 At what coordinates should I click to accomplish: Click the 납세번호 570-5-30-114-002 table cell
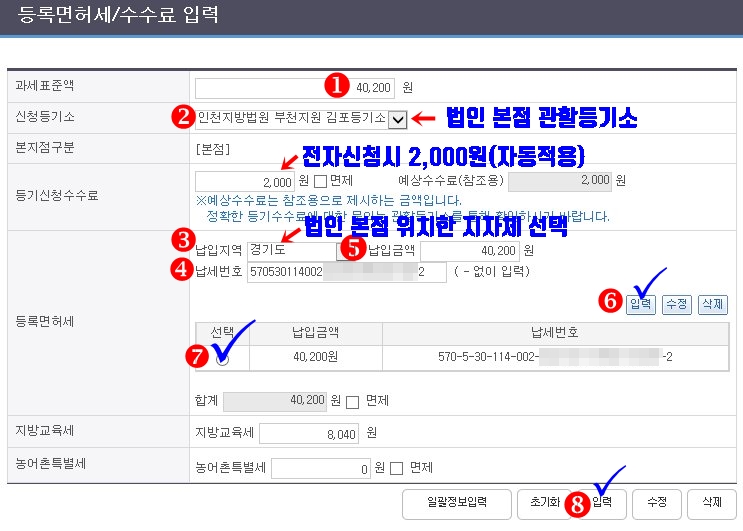pyautogui.click(x=555, y=357)
